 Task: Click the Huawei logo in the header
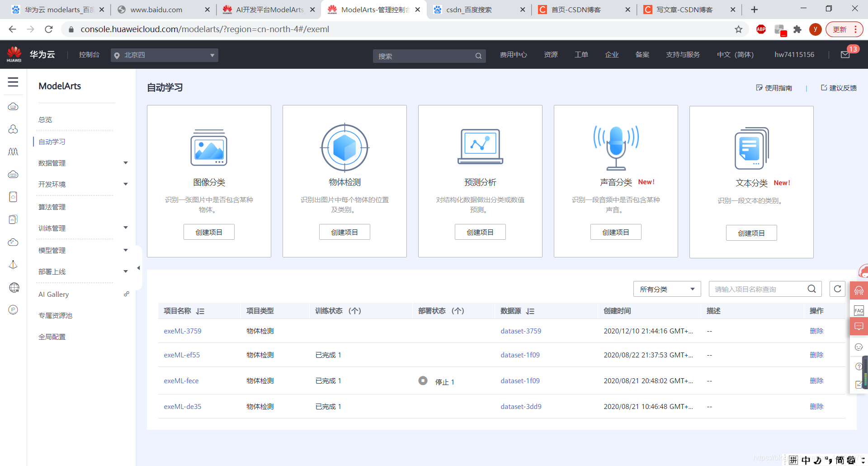(14, 54)
